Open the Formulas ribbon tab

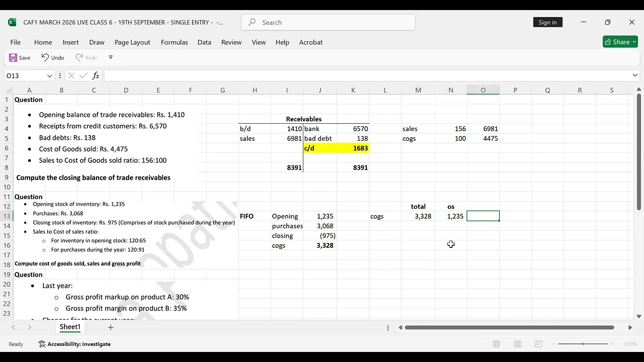tap(175, 42)
